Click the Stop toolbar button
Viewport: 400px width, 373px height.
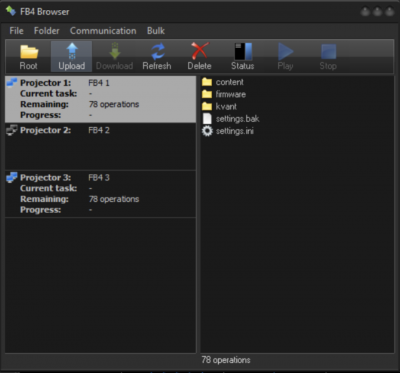coord(328,52)
